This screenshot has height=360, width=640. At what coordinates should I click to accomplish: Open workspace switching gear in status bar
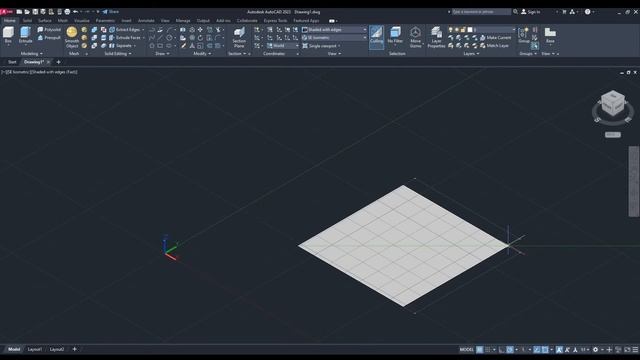click(x=596, y=349)
